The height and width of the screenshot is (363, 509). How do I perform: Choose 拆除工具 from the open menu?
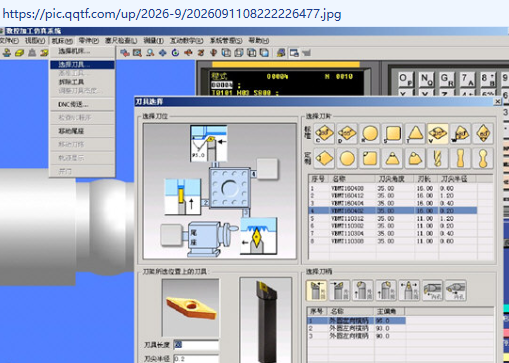82,82
